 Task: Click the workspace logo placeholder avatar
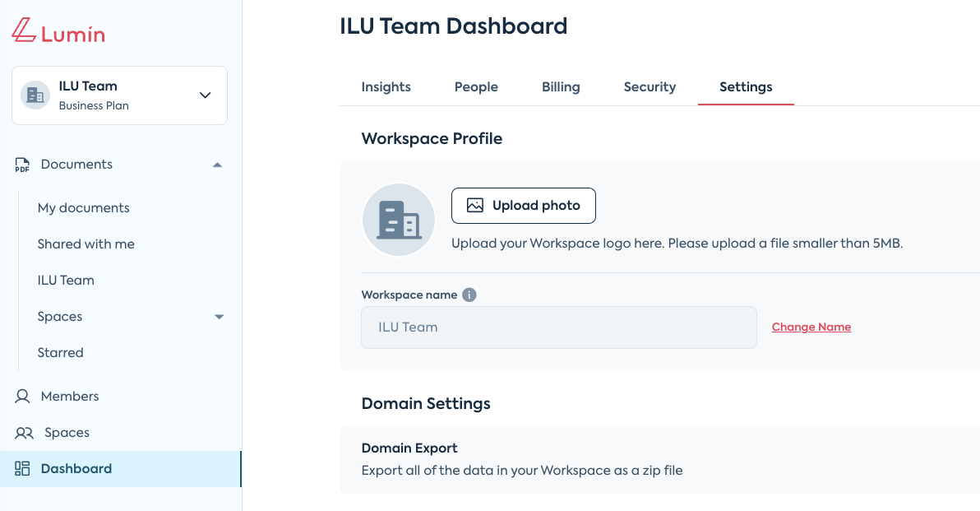pos(398,220)
